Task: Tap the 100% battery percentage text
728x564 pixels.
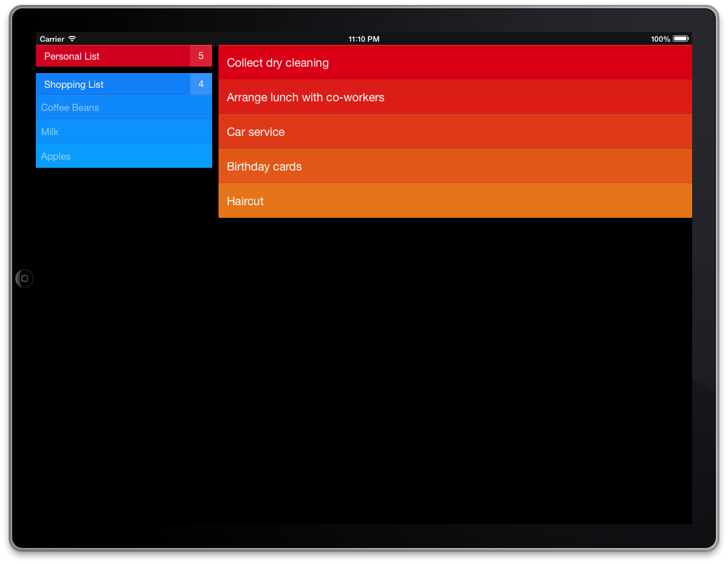Action: [660, 38]
